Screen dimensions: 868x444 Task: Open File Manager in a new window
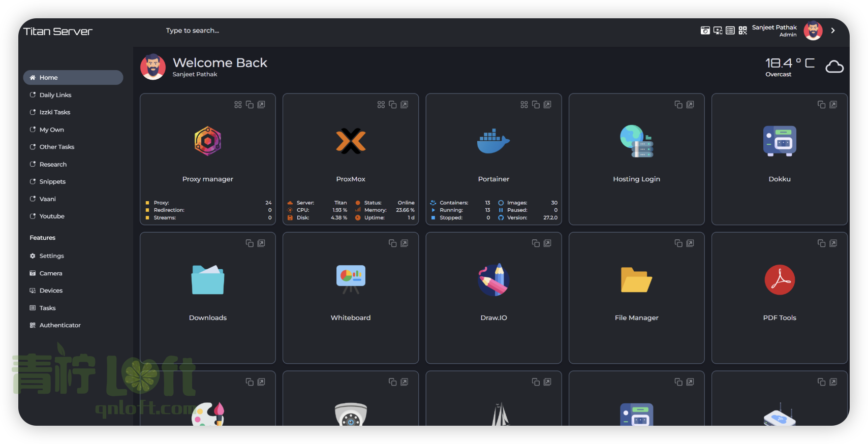coord(690,243)
